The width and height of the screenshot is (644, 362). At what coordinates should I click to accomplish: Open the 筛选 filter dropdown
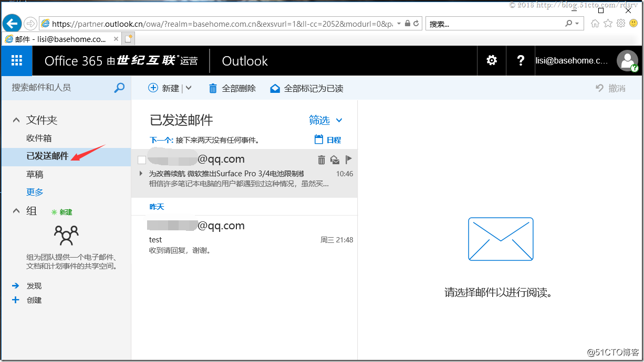[326, 121]
